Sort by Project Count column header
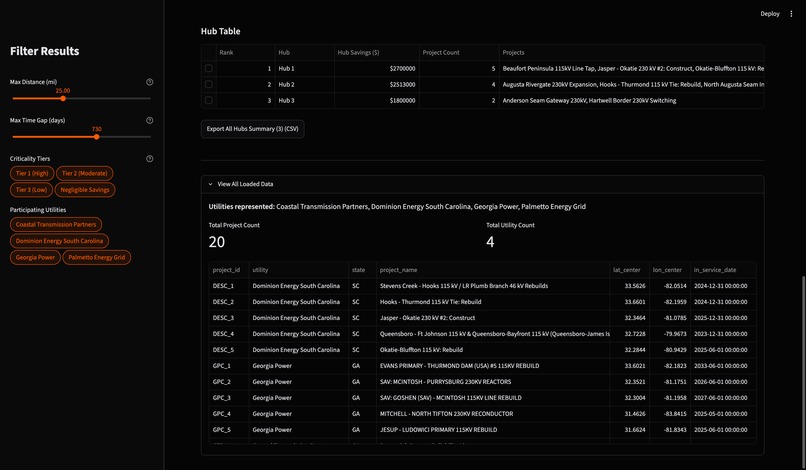Viewport: 806px width, 470px height. point(459,52)
